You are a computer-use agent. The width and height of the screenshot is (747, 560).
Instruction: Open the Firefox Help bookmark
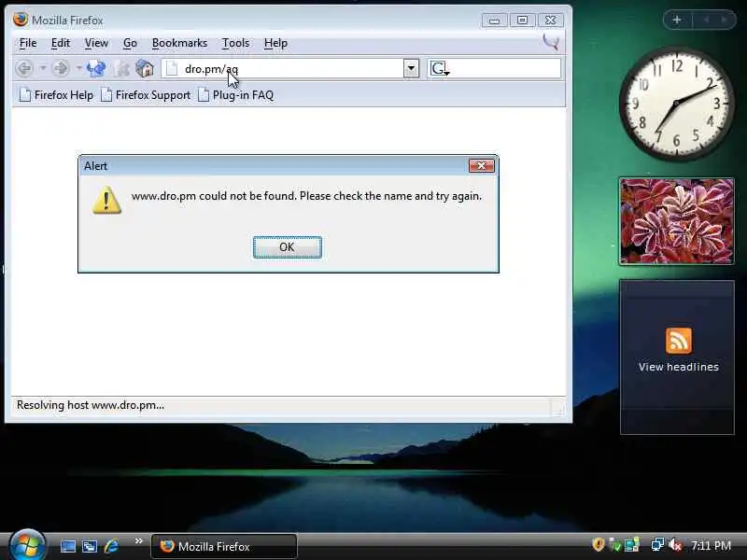56,95
